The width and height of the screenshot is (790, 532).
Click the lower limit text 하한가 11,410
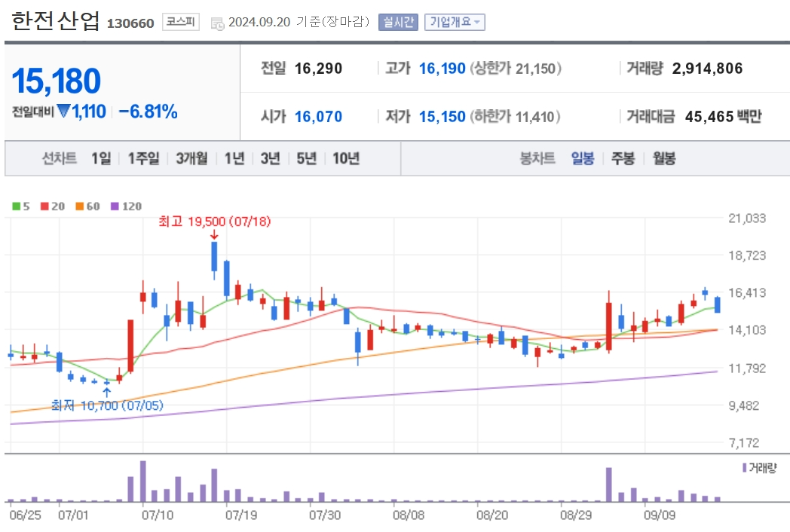tap(515, 117)
